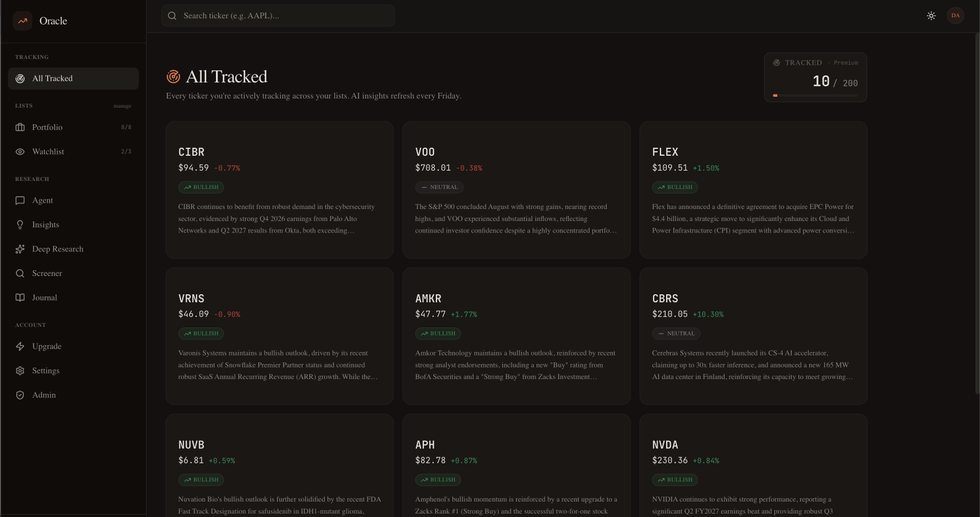Open Portfolio briefcase icon
The height and width of the screenshot is (517, 980).
tap(20, 127)
